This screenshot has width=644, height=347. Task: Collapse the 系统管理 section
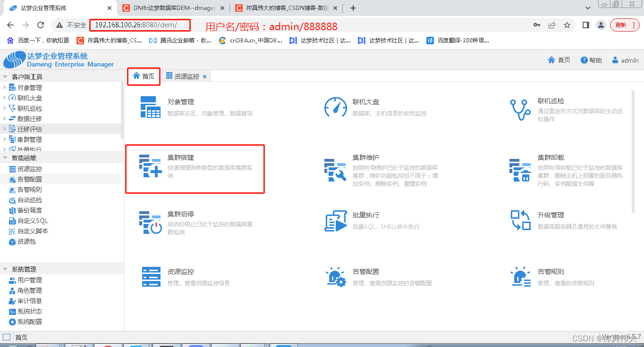(5, 269)
